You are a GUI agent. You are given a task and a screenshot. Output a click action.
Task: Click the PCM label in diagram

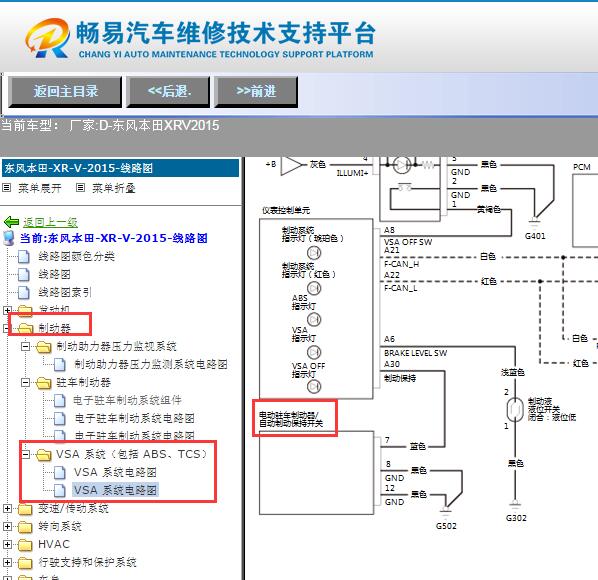click(x=582, y=167)
